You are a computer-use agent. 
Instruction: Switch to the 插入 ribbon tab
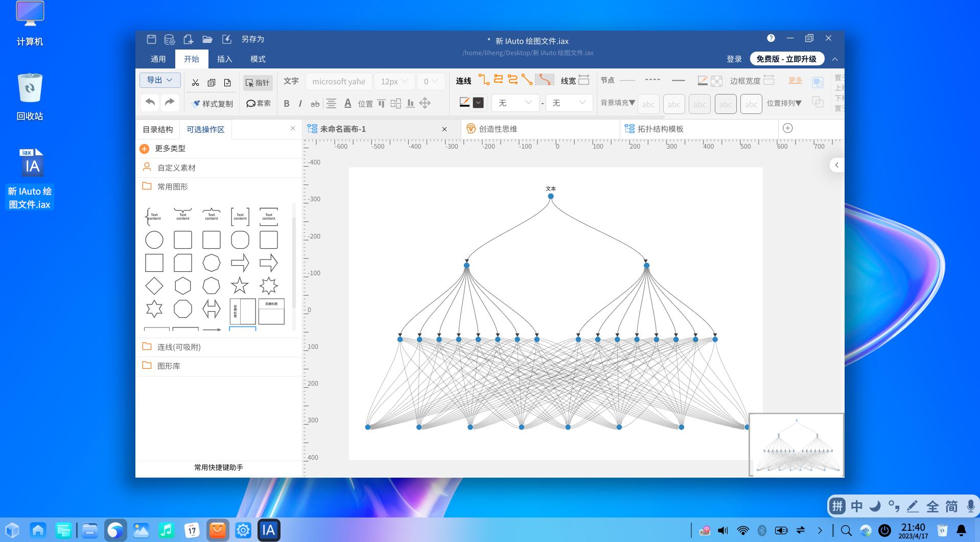[224, 59]
